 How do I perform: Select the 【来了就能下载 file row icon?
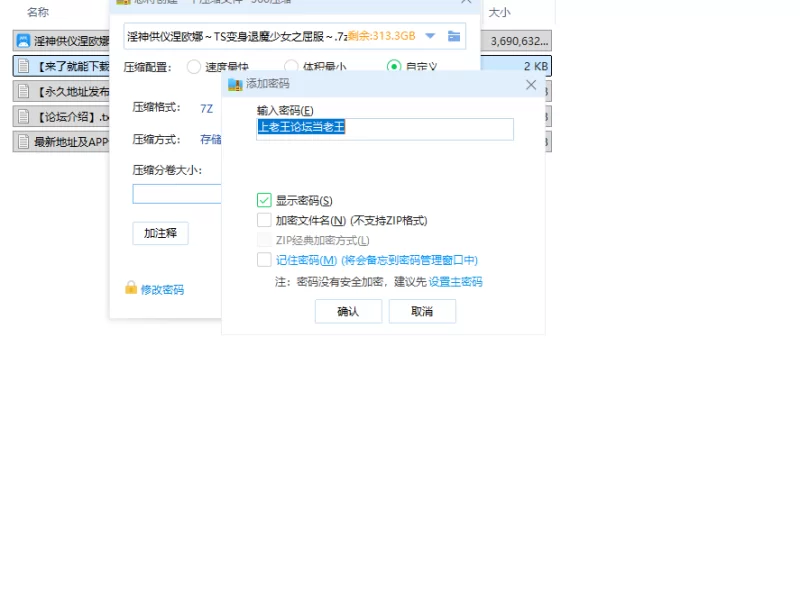click(23, 66)
